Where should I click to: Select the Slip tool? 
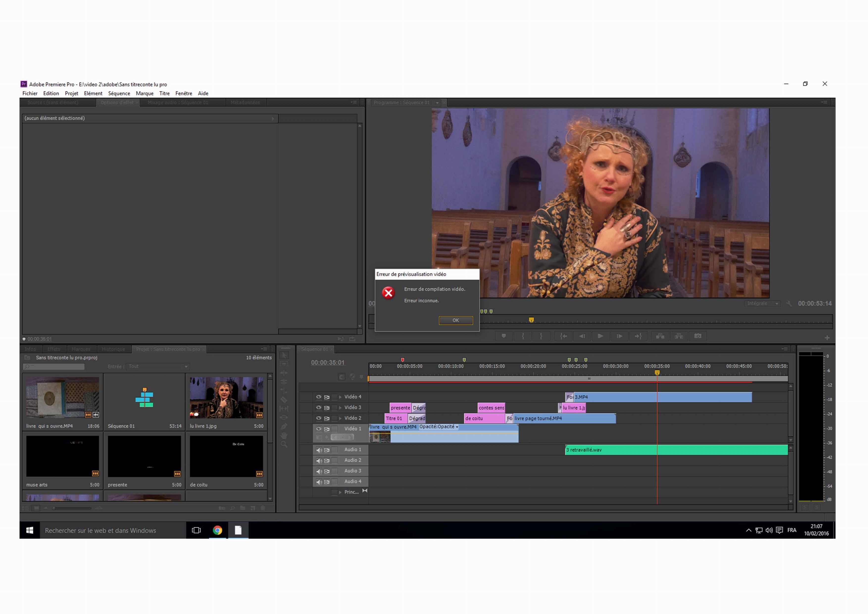[284, 409]
